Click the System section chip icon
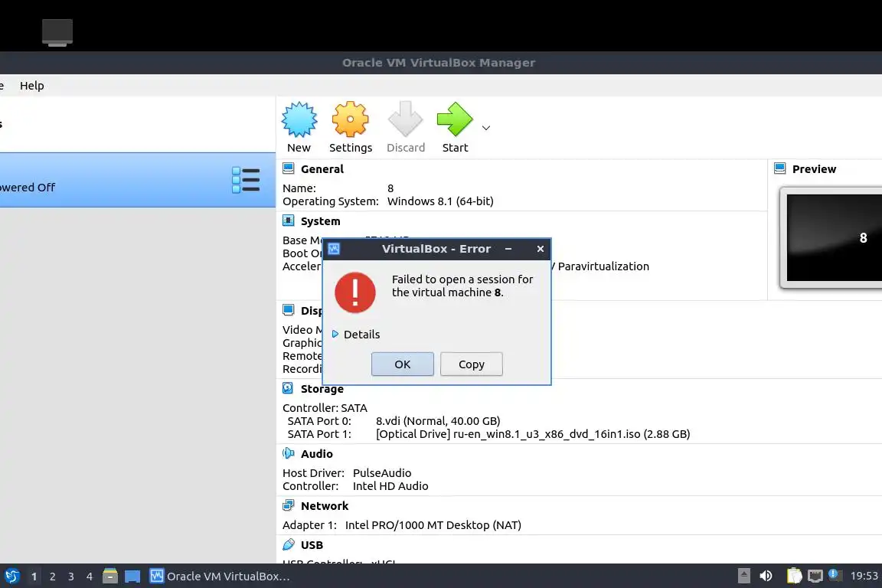Screen dimensions: 882x588 pyautogui.click(x=289, y=220)
